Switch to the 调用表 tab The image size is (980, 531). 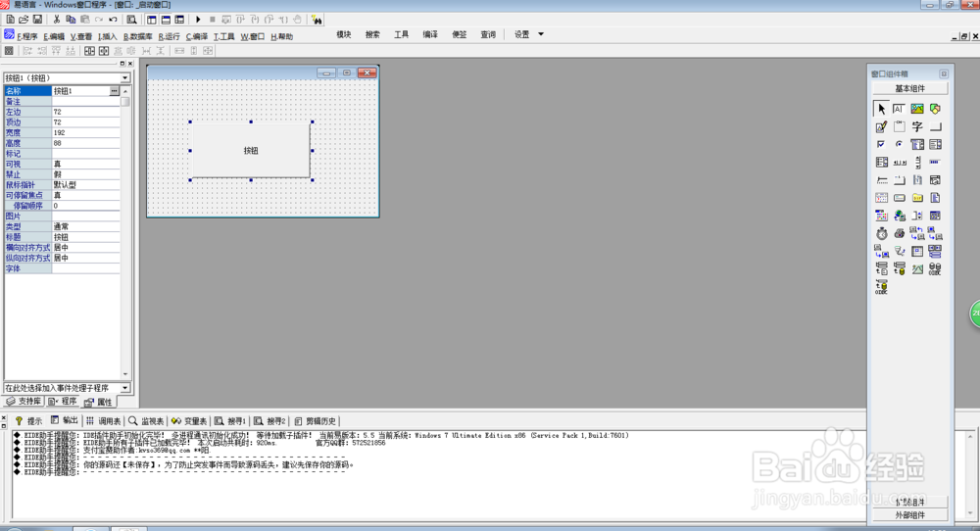pyautogui.click(x=103, y=421)
